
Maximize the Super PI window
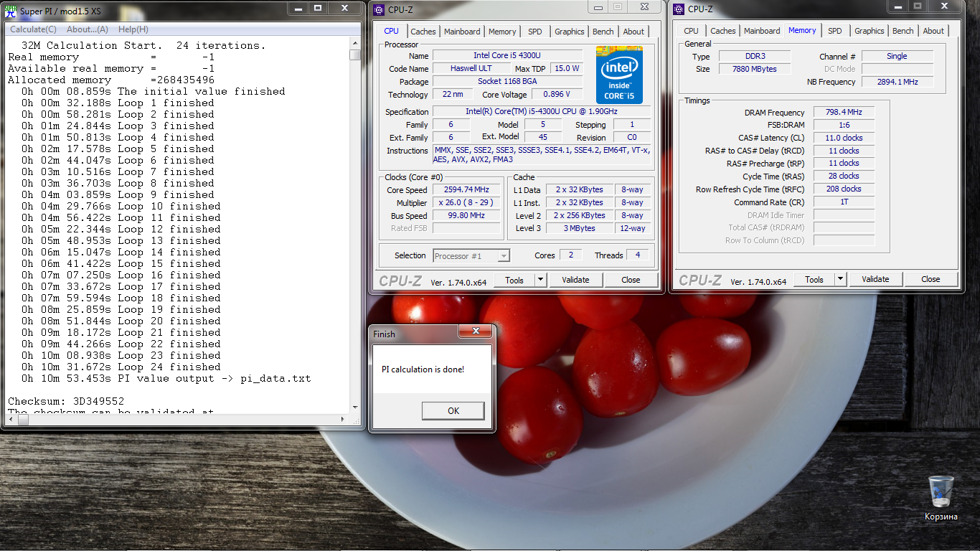(317, 8)
